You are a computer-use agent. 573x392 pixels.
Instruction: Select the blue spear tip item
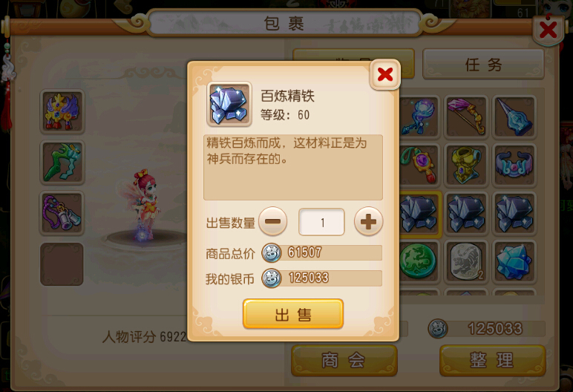coord(514,117)
